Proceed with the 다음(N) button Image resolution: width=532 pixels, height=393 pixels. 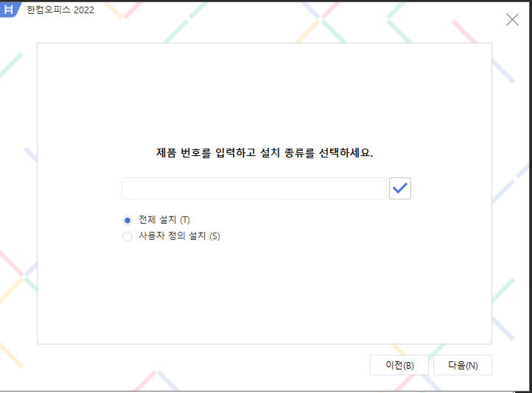(x=462, y=365)
